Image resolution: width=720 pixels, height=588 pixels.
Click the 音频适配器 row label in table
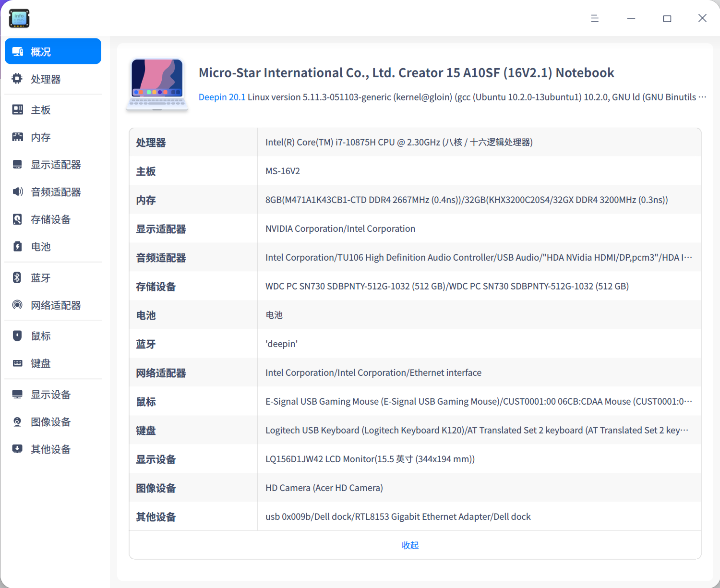pos(161,258)
